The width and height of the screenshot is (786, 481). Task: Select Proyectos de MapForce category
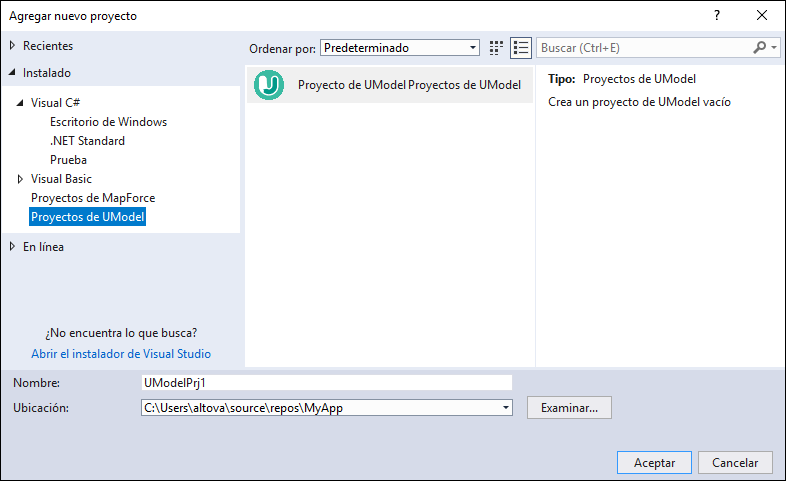point(93,198)
